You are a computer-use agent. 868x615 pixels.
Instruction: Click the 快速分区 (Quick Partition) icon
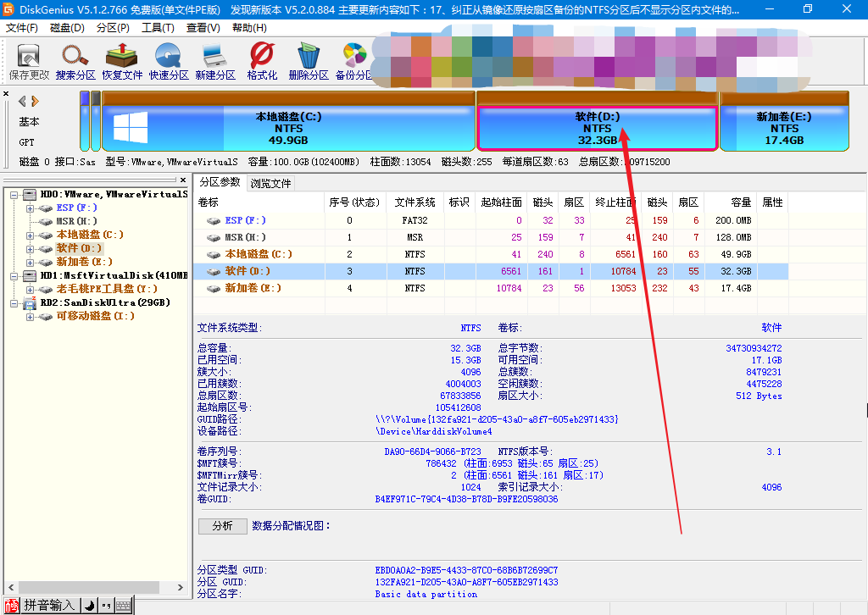pyautogui.click(x=169, y=60)
